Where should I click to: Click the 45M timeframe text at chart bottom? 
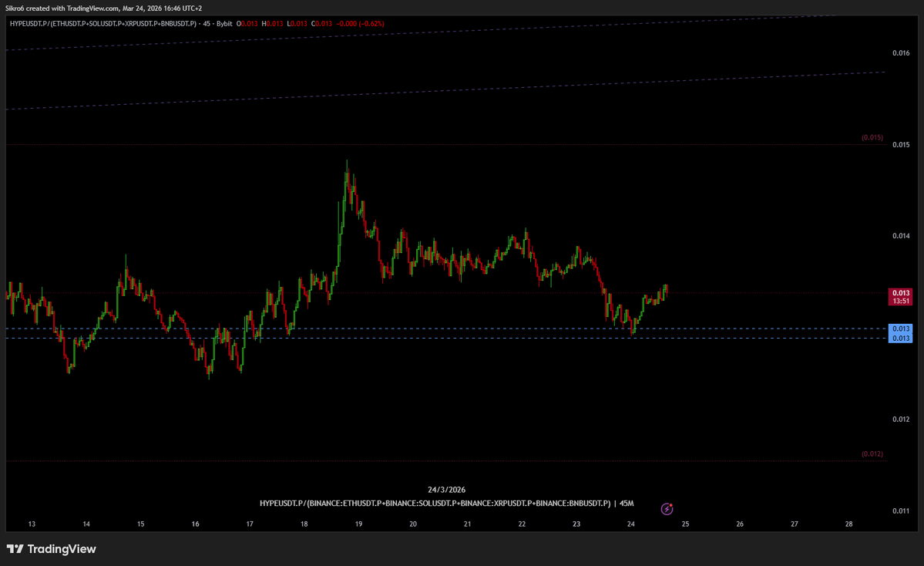pos(627,504)
